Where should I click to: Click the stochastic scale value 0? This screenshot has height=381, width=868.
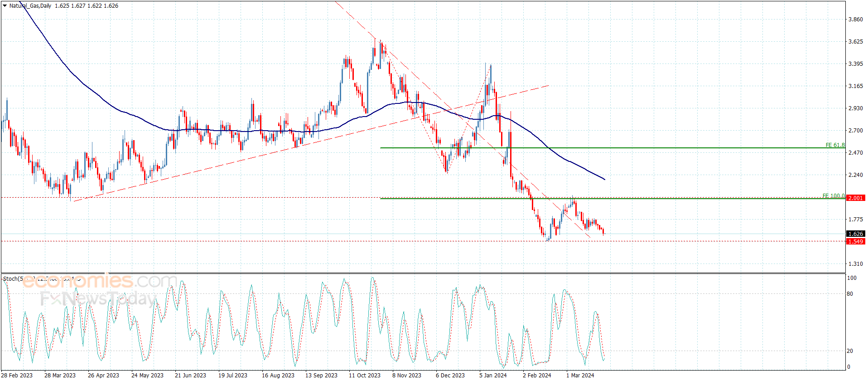point(849,367)
